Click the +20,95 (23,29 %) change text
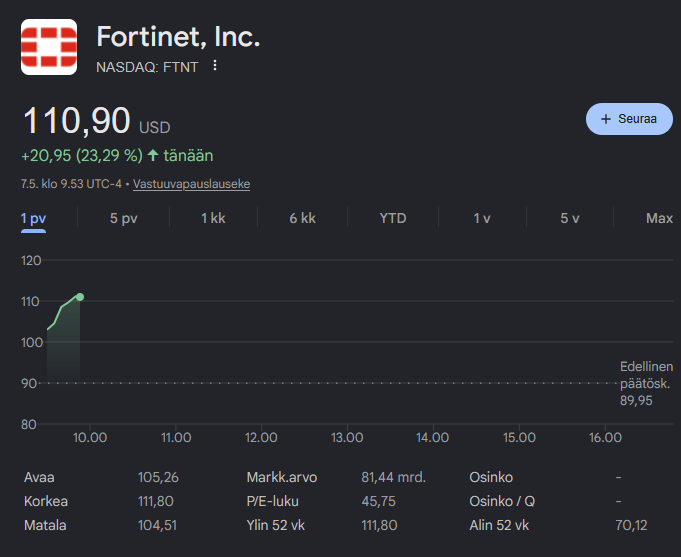The width and height of the screenshot is (681, 557). pos(82,156)
